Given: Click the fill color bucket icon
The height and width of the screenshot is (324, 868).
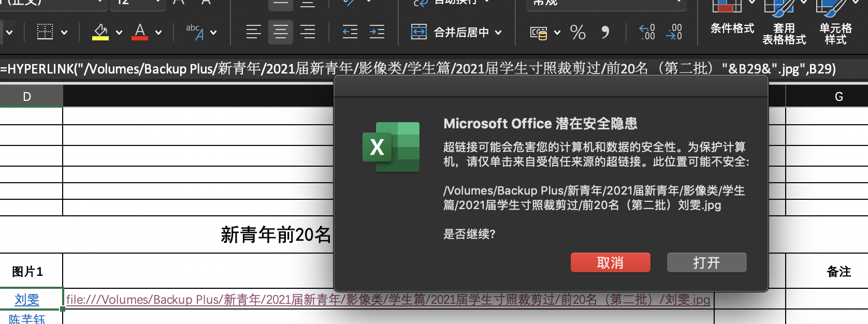Looking at the screenshot, I should pos(100,32).
